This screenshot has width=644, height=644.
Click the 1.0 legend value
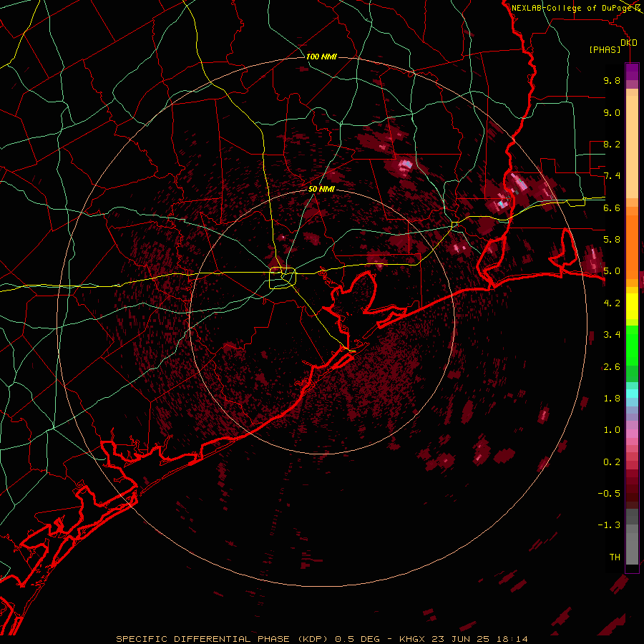[x=612, y=430]
